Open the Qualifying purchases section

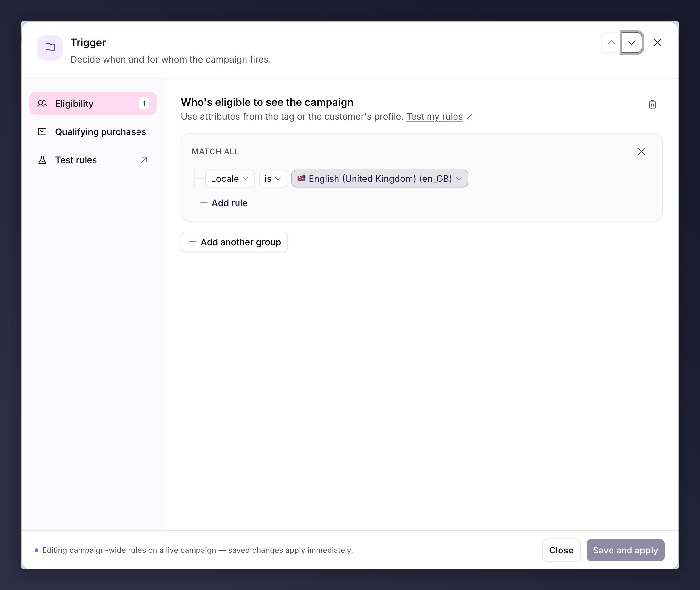[93, 132]
